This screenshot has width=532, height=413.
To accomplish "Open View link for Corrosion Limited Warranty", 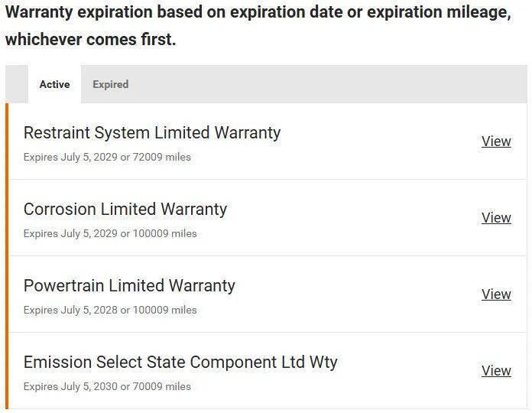I will (x=496, y=218).
